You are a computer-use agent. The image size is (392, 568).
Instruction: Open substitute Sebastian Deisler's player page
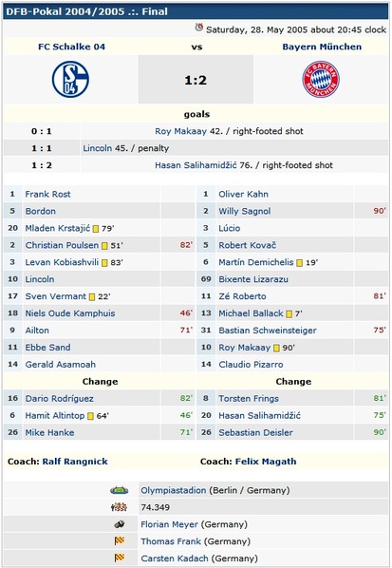pyautogui.click(x=255, y=432)
